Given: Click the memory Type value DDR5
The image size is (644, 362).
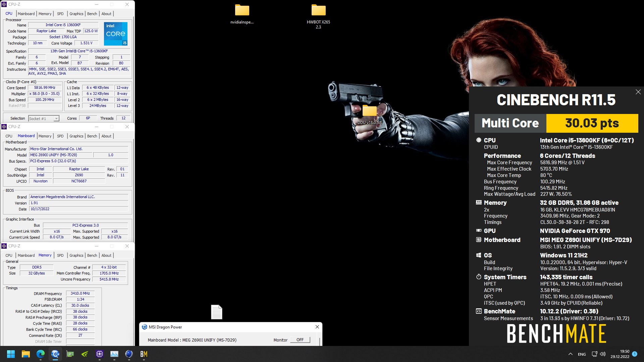Looking at the screenshot, I should pos(37,267).
